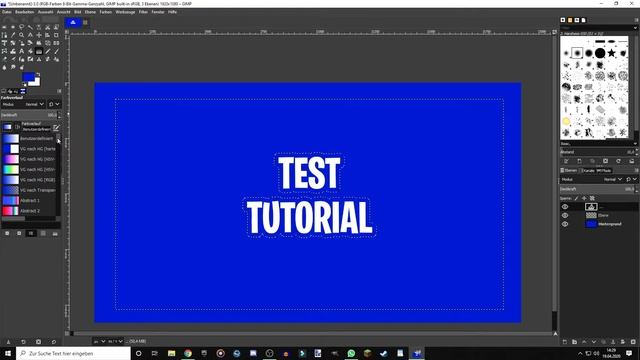Adjust tool options Deckkraft opacity slider
This screenshot has height=360, width=640.
tap(29, 115)
